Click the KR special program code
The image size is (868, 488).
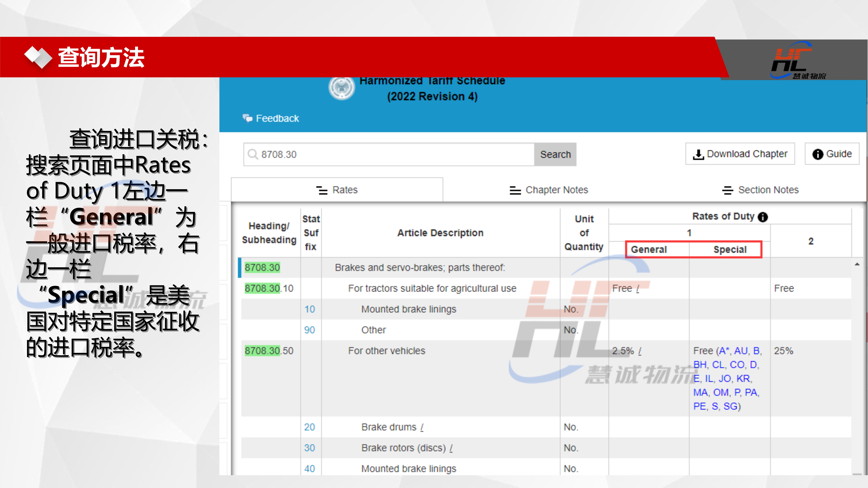coord(743,379)
